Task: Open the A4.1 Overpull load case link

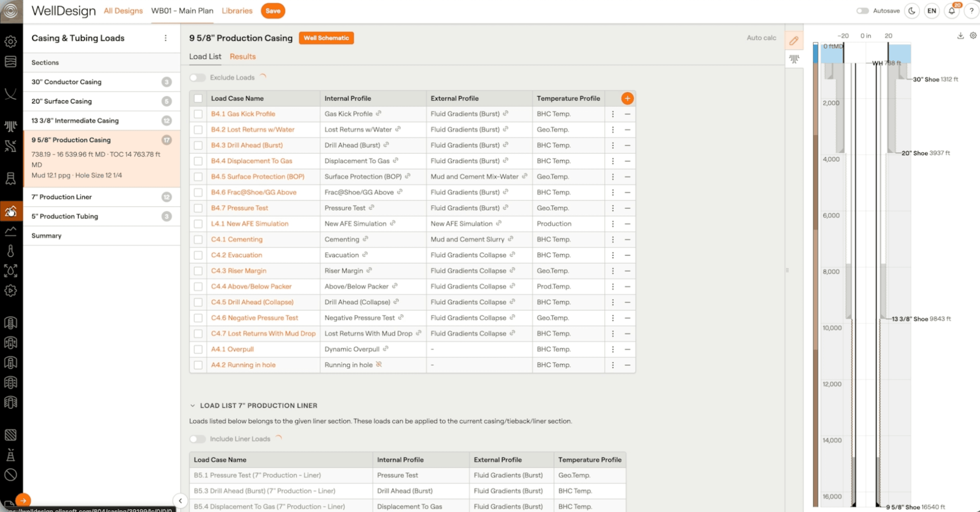Action: (232, 349)
